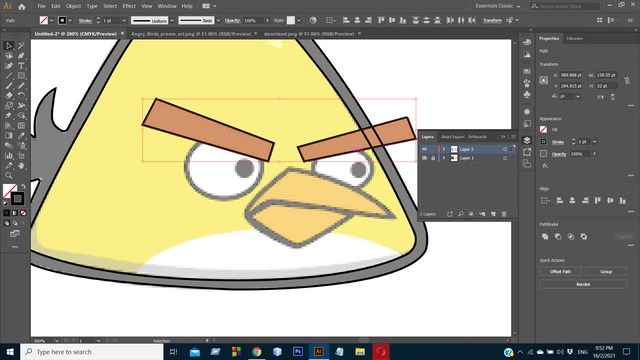
Task: Open the Basic brush definition dropdown
Action: coord(218,20)
